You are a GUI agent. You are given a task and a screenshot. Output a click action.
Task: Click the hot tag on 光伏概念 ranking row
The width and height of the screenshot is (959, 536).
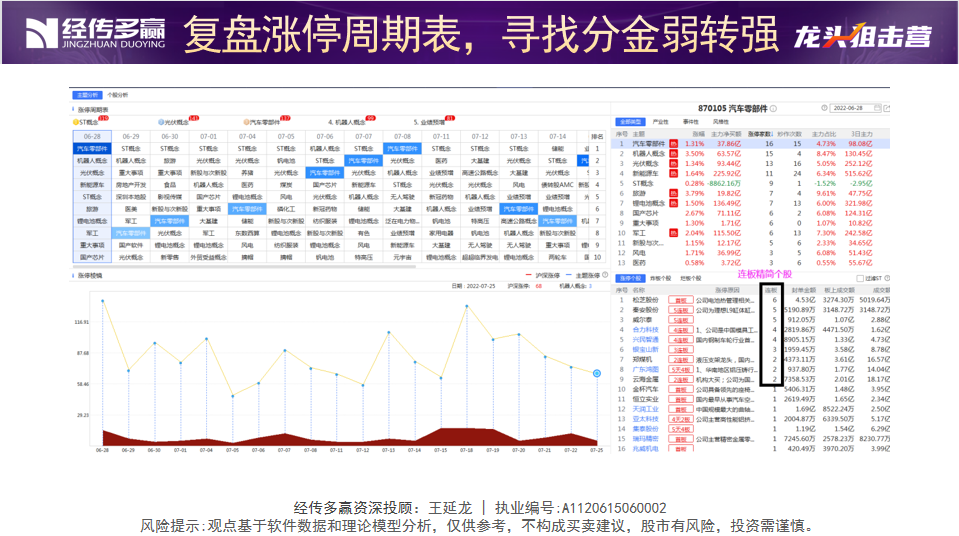click(x=673, y=163)
